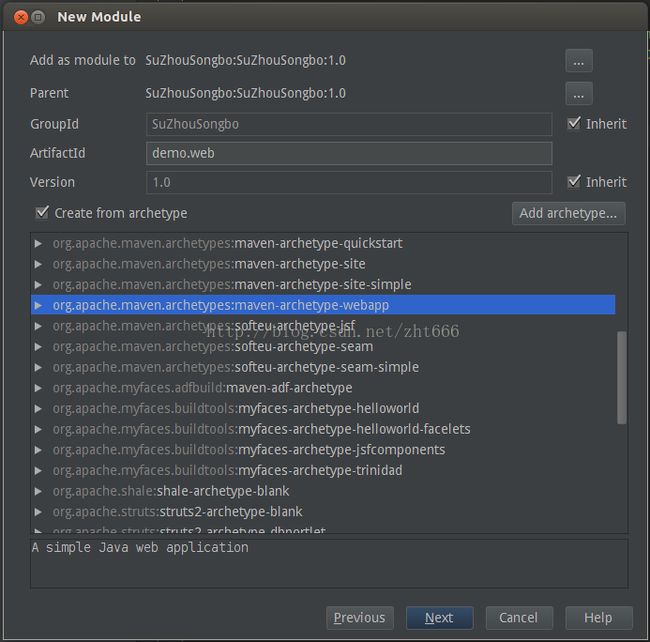Image resolution: width=650 pixels, height=642 pixels.
Task: Expand softeu-archetype-seam-simple arrow
Action: pos(38,367)
